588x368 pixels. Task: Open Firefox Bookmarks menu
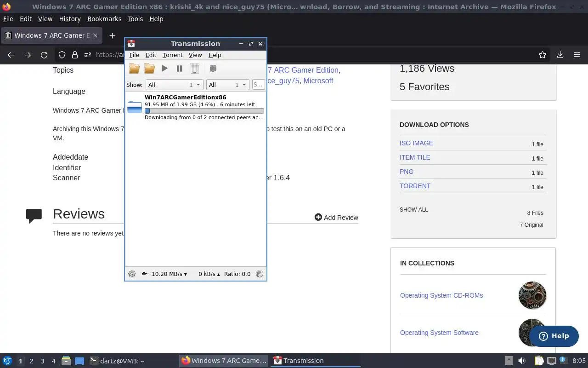[x=104, y=19]
